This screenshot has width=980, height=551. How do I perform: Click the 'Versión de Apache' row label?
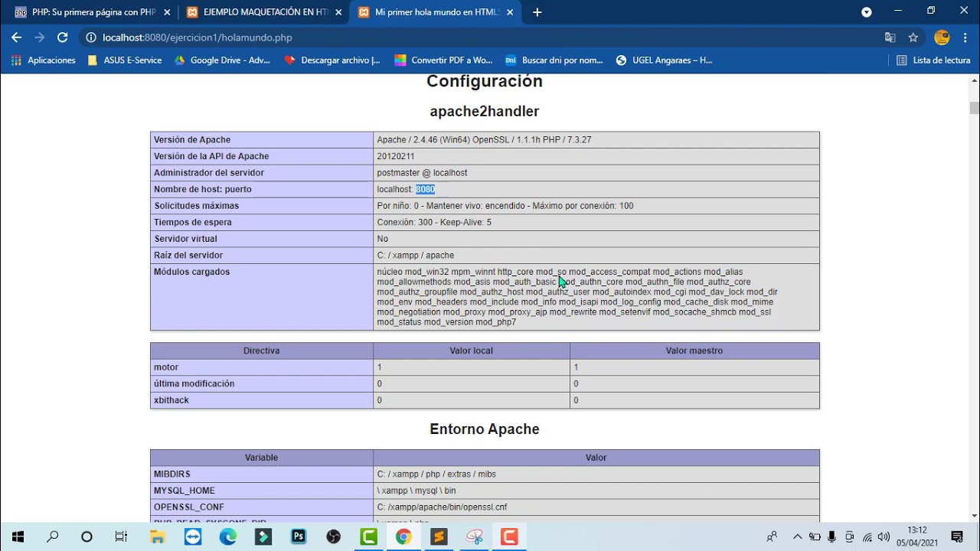pyautogui.click(x=192, y=140)
